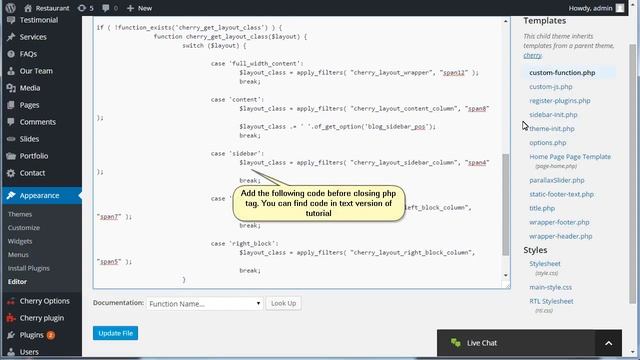Click the admin avatar next to Howdy

coord(620,8)
